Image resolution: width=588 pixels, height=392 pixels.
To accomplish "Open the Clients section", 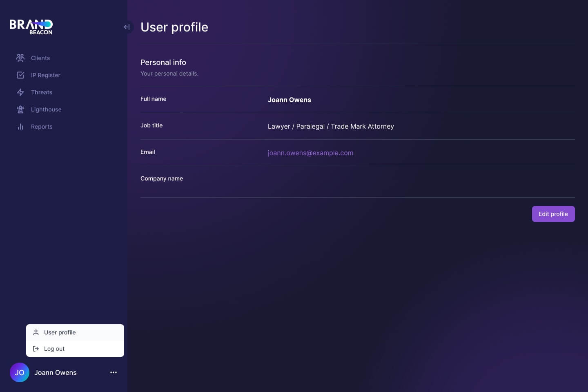I will pos(40,58).
